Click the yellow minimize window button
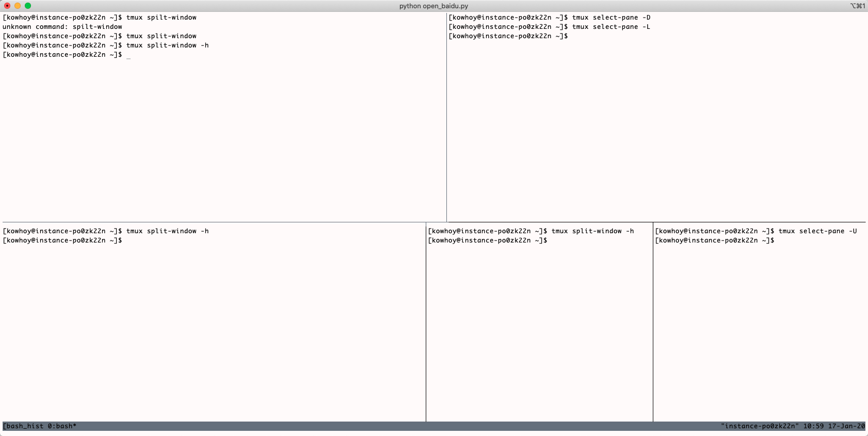868x436 pixels. tap(18, 6)
